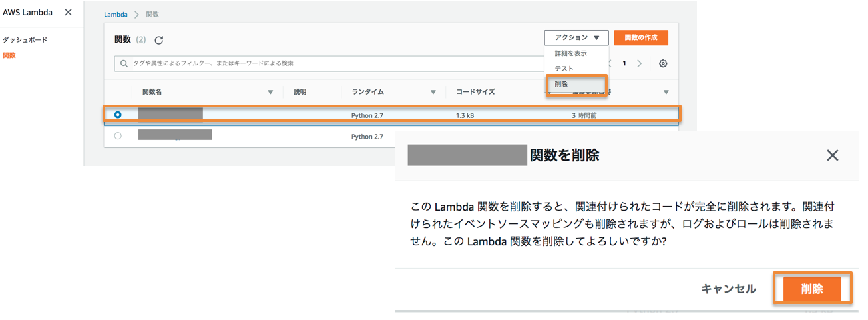Image resolution: width=868 pixels, height=320 pixels.
Task: Click the Lambda breadcrumb link
Action: (x=116, y=14)
